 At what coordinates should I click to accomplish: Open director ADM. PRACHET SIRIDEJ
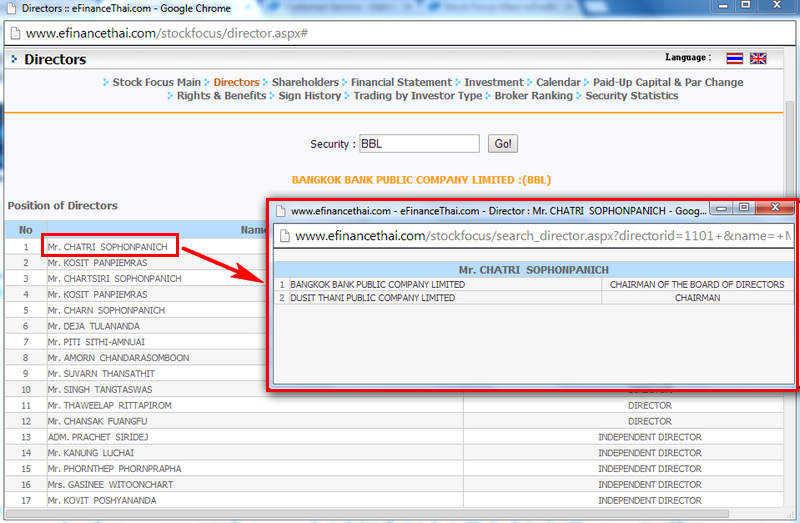(98, 437)
